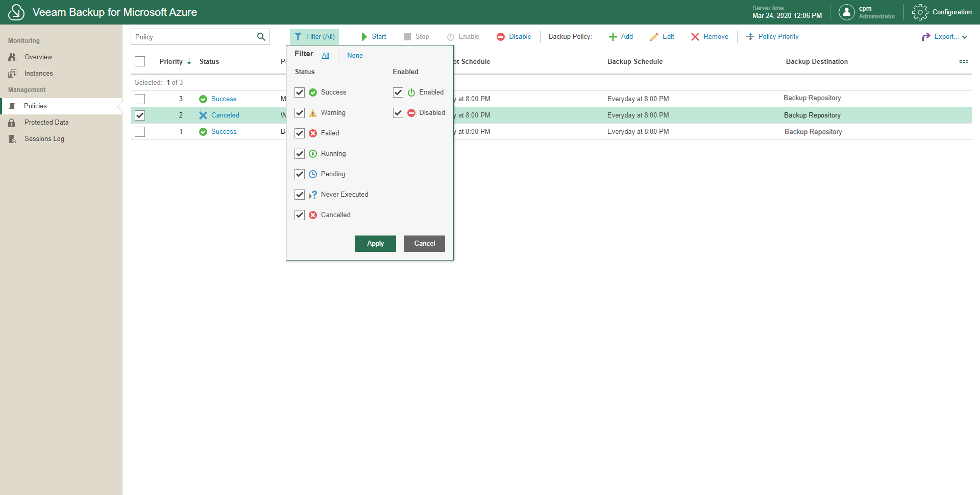Click the Disable toolbar label
The height and width of the screenshot is (495, 980).
pyautogui.click(x=520, y=37)
